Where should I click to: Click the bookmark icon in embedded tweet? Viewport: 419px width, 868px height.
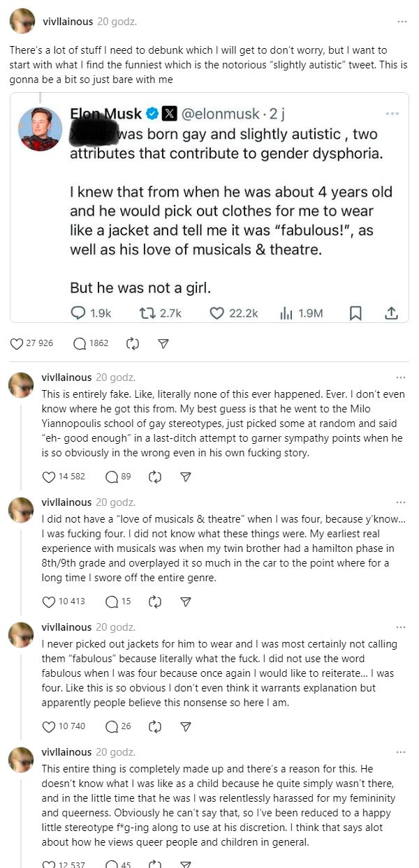click(x=355, y=313)
